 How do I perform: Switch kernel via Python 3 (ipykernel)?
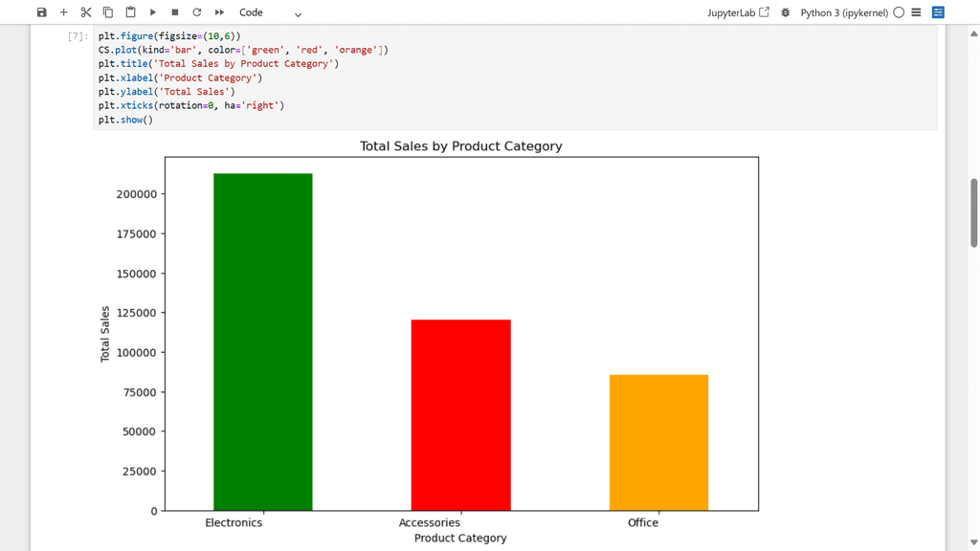843,12
